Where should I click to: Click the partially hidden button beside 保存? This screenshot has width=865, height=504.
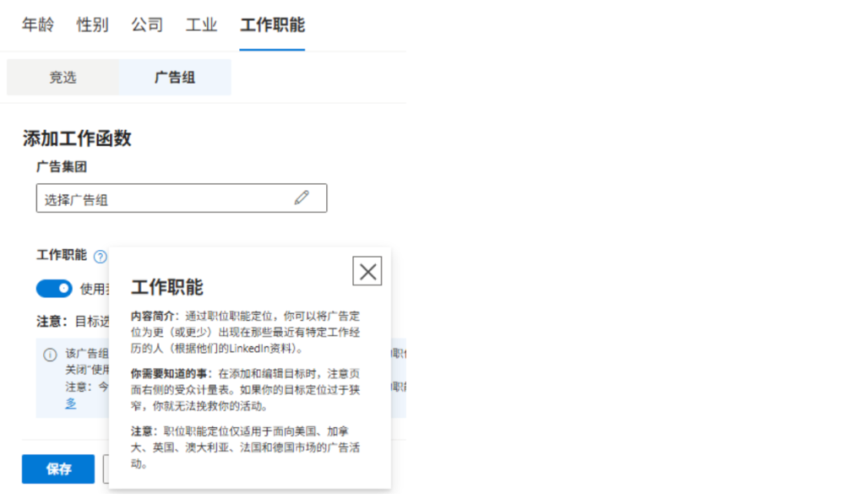[x=106, y=469]
